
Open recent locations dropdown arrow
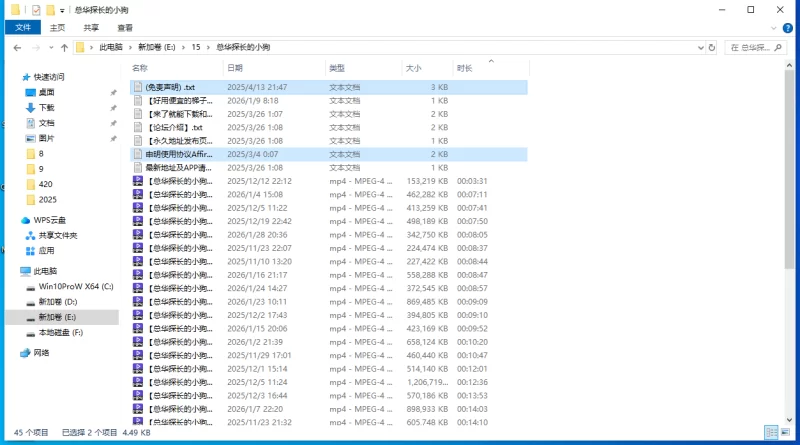(49, 47)
